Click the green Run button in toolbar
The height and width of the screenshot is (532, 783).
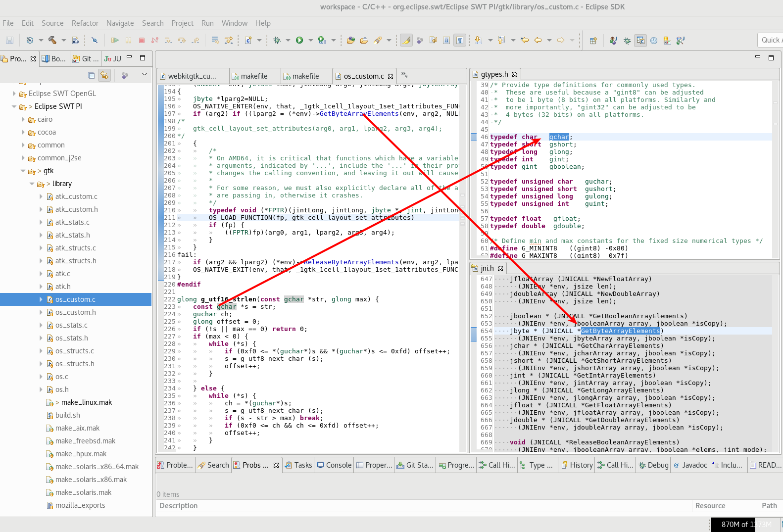coord(299,41)
